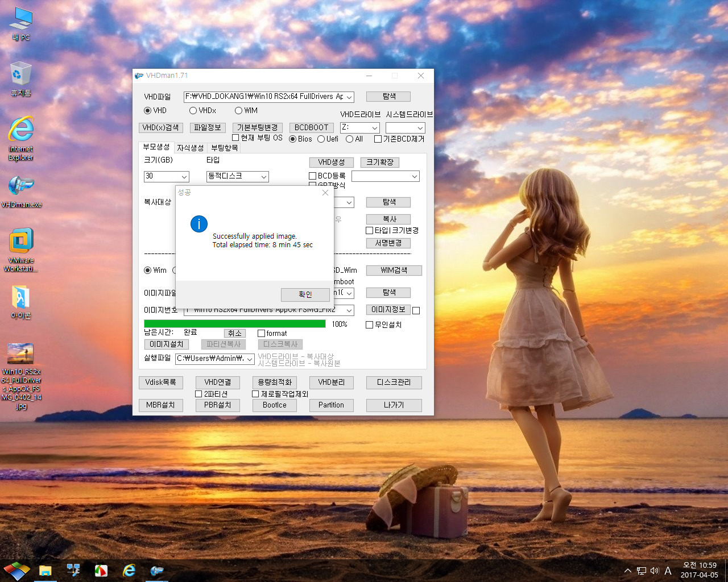Expand 실행파일 path dropdown

[249, 359]
